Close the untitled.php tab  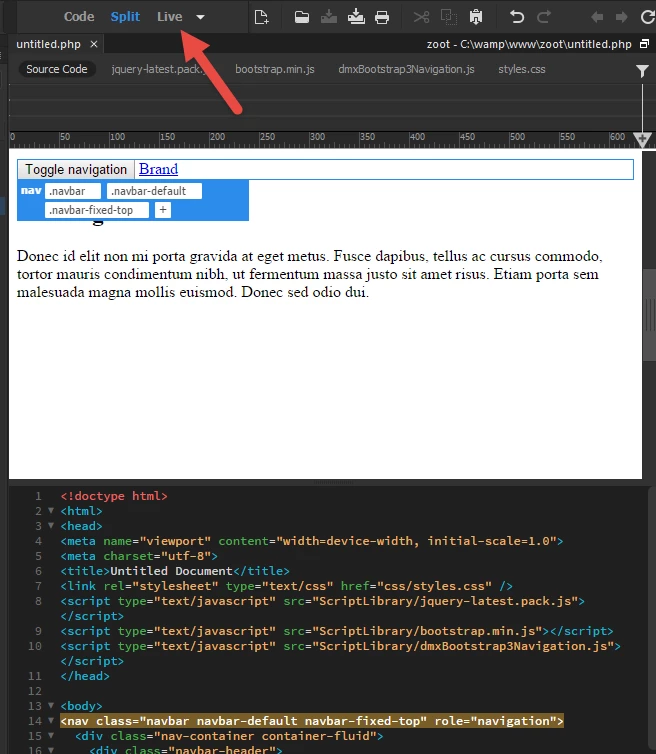[x=94, y=44]
